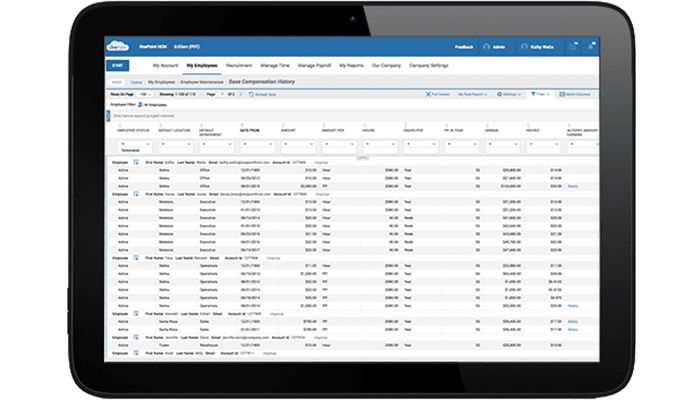Click the Ungroup link in Kathy's group row
Viewport: 700px width, 400px height.
pyautogui.click(x=321, y=162)
